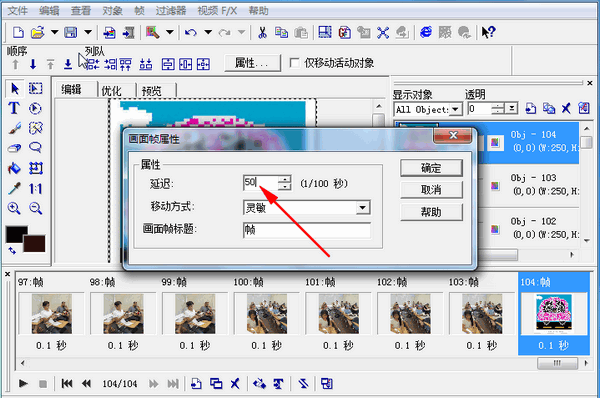This screenshot has width=600, height=398.
Task: Cut selection with the scissors icon
Action: [262, 33]
